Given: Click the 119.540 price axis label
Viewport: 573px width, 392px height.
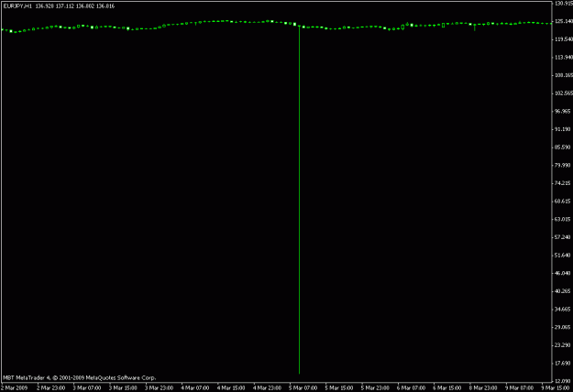Looking at the screenshot, I should 564,39.
